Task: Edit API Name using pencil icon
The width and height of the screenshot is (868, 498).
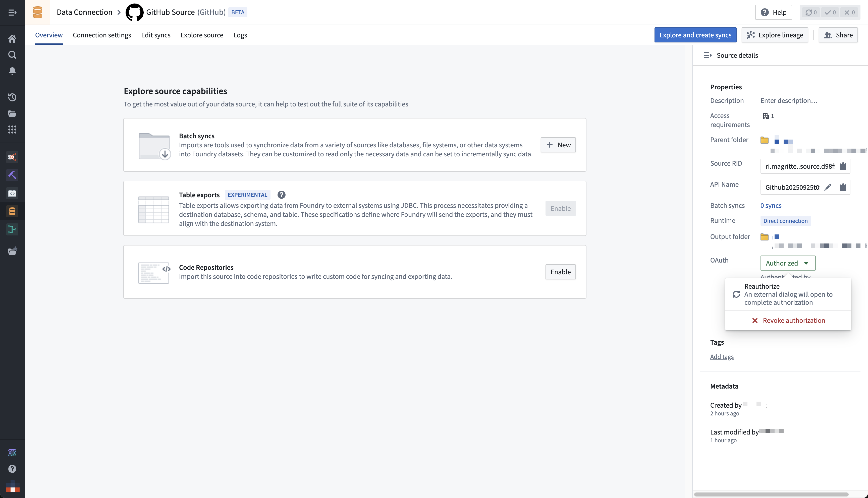Action: tap(828, 187)
